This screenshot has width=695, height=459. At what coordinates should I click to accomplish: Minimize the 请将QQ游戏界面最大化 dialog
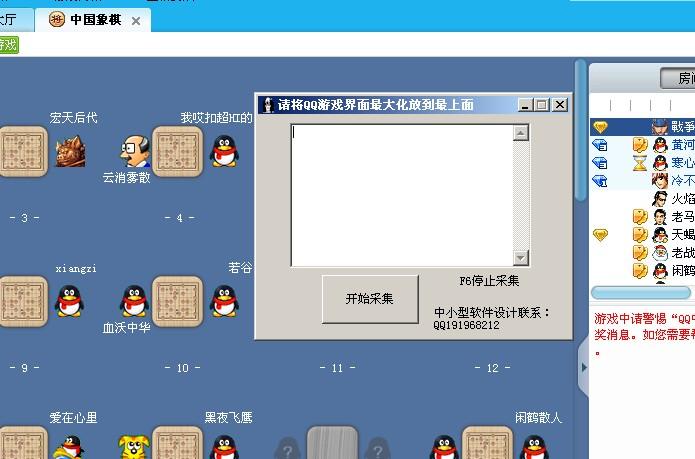click(525, 105)
